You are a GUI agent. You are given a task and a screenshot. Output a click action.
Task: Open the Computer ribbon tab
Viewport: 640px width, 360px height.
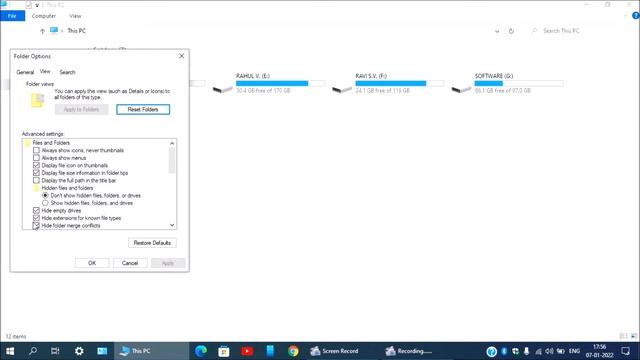pos(44,16)
